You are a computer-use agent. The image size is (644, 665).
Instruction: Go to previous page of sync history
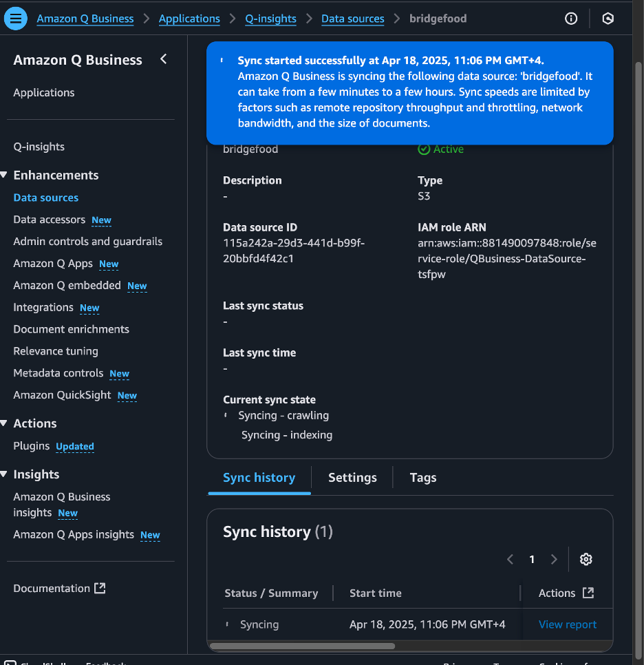[511, 560]
